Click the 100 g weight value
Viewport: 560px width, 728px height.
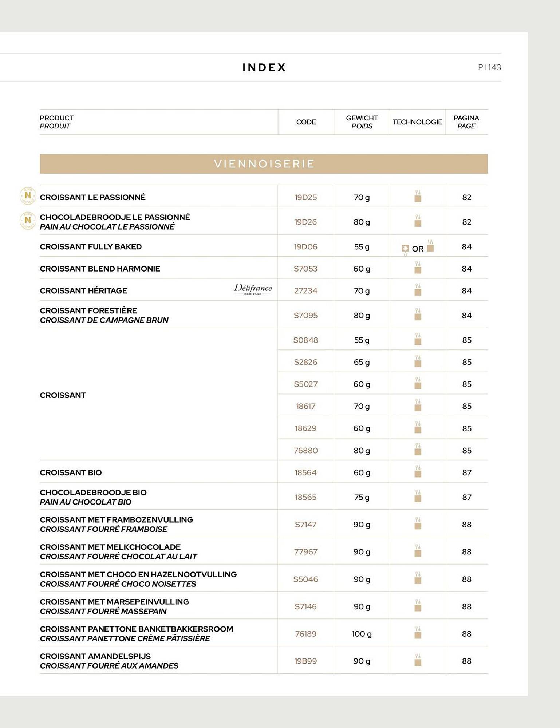362,634
